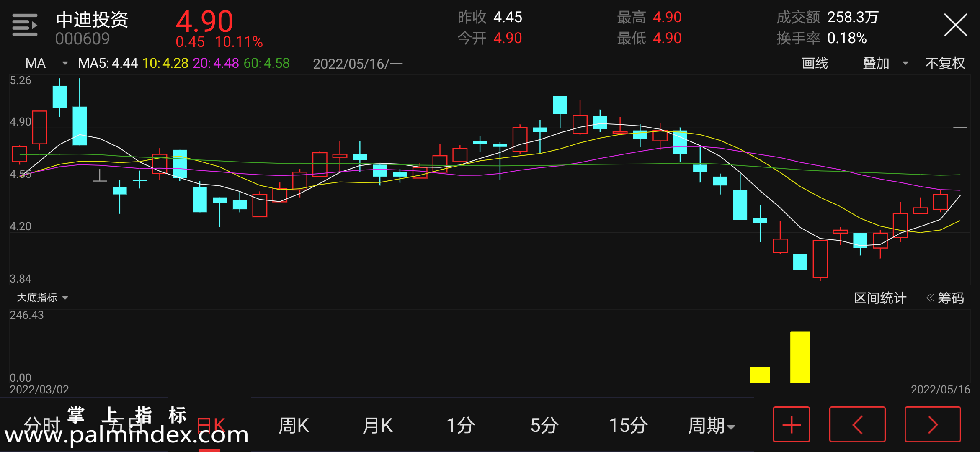This screenshot has width=980, height=452.
Task: Click the 246.43 indicator scale value
Action: pyautogui.click(x=27, y=315)
